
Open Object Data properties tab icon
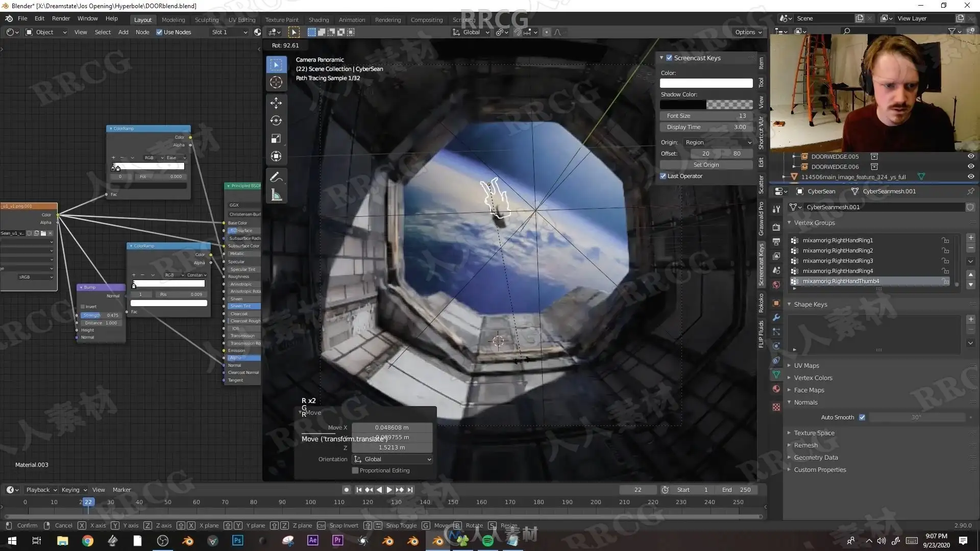pyautogui.click(x=776, y=374)
